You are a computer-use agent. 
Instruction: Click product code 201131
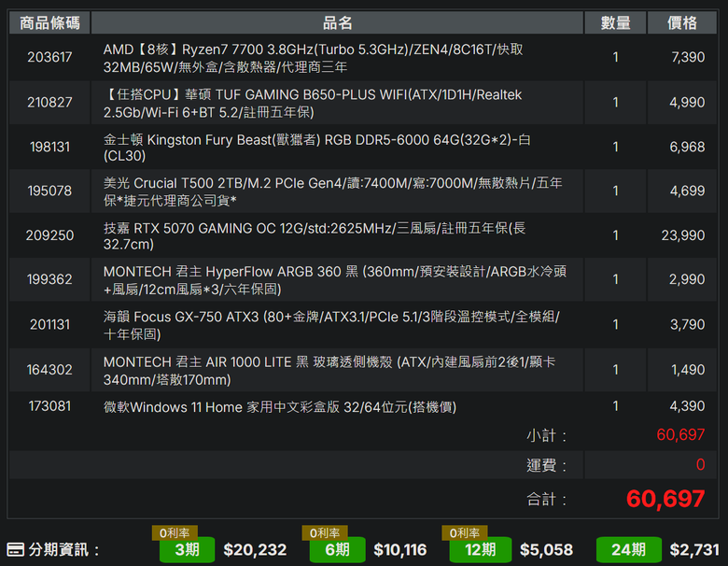(x=49, y=324)
